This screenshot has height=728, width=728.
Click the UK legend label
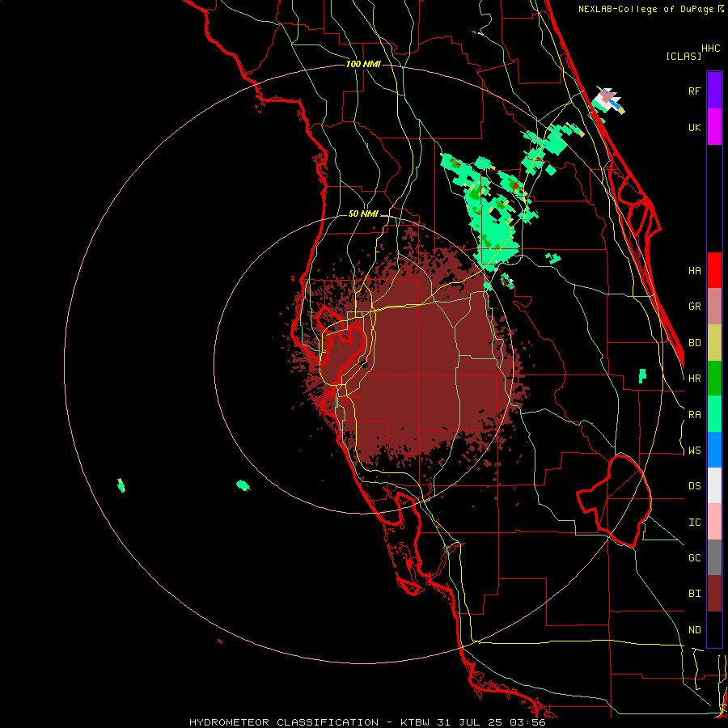[694, 127]
